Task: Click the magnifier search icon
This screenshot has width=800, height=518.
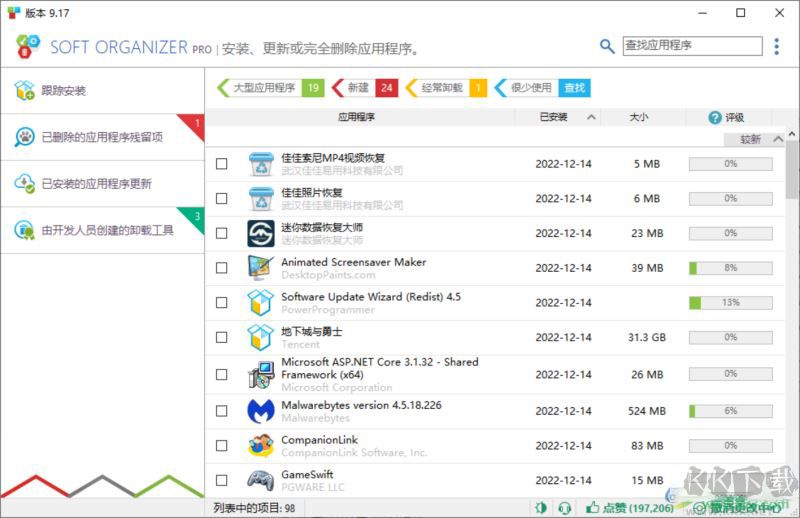Action: pyautogui.click(x=607, y=46)
